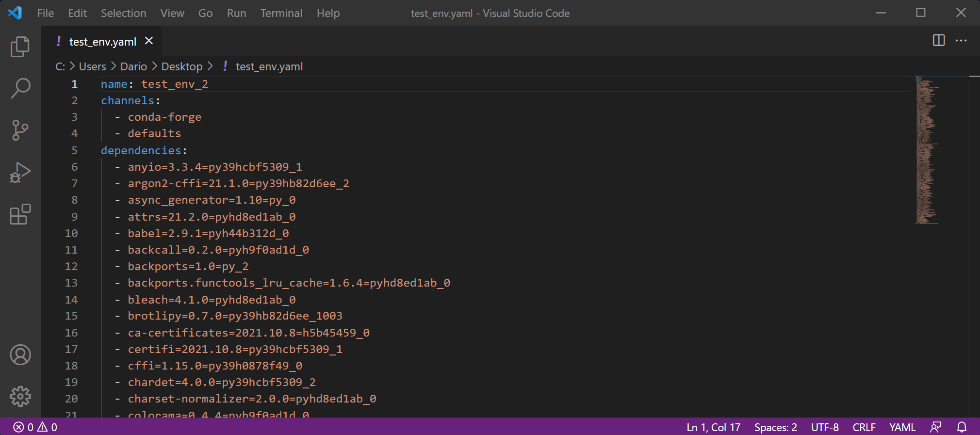
Task: Open More Actions ellipsis menu
Action: click(x=961, y=40)
